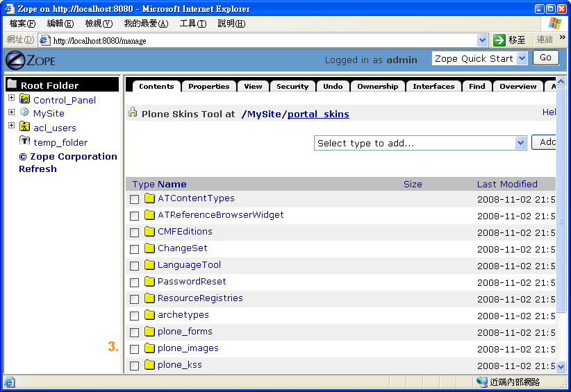Click the ATReferenceBrowserWidget folder icon

tap(149, 215)
